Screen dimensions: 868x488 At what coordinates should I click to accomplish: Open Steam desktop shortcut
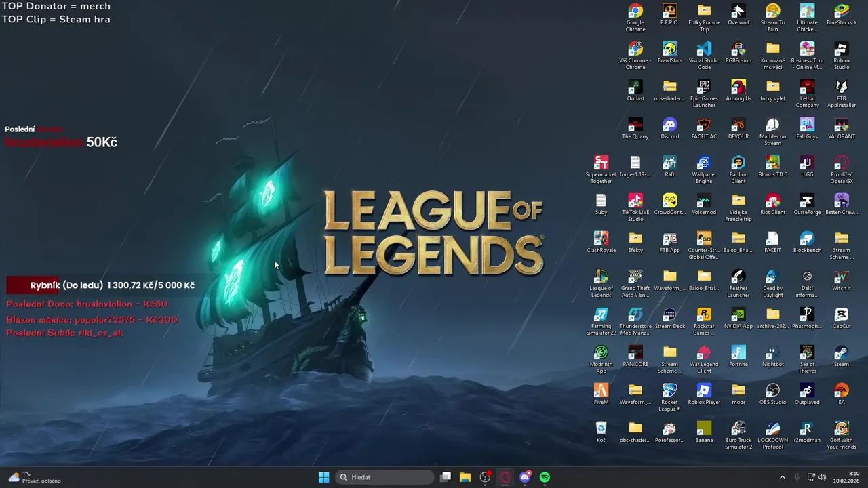tap(842, 357)
